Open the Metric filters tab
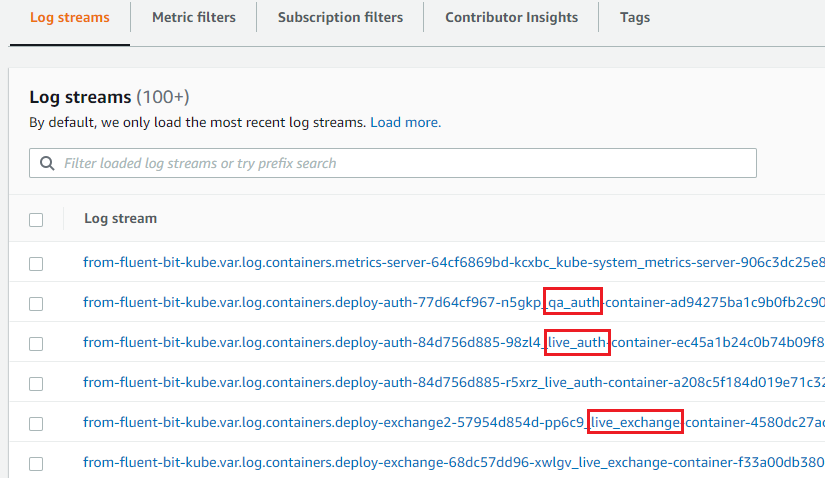825x478 pixels. (x=194, y=17)
